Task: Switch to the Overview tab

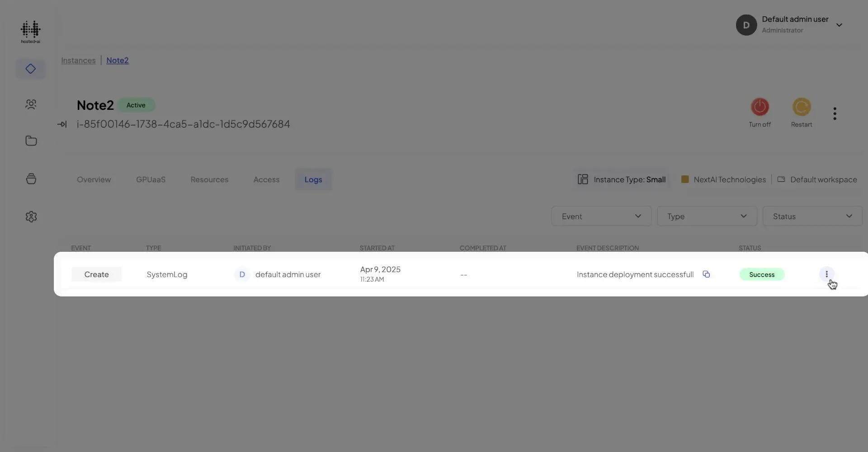Action: pos(94,179)
